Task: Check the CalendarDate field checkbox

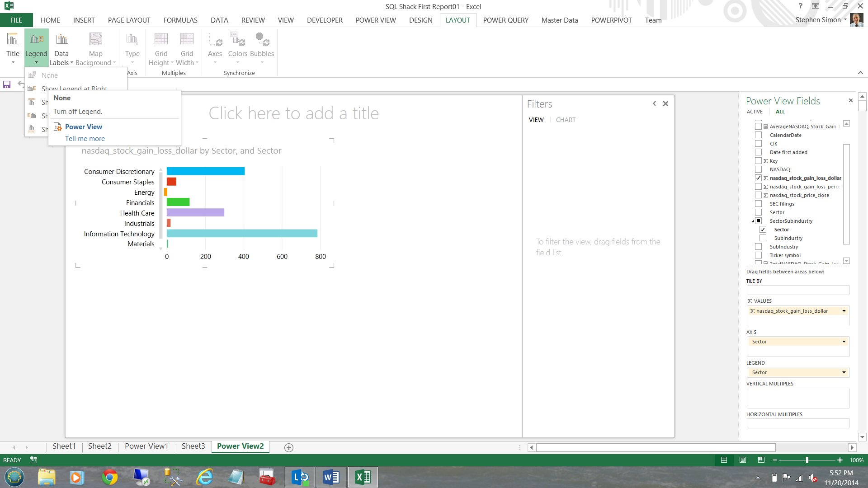Action: pyautogui.click(x=758, y=135)
